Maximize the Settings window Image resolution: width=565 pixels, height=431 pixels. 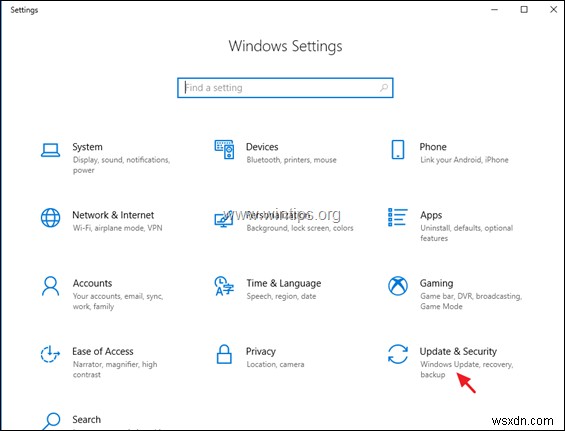[524, 10]
